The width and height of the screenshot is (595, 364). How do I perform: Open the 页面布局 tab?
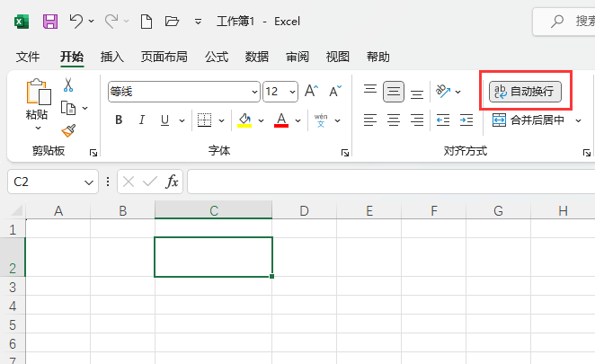coord(164,57)
